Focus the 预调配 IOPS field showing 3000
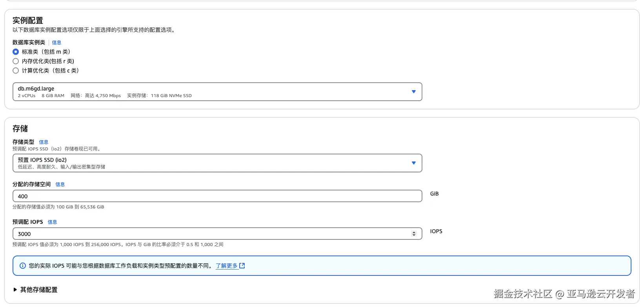This screenshot has width=644, height=308. 212,234
